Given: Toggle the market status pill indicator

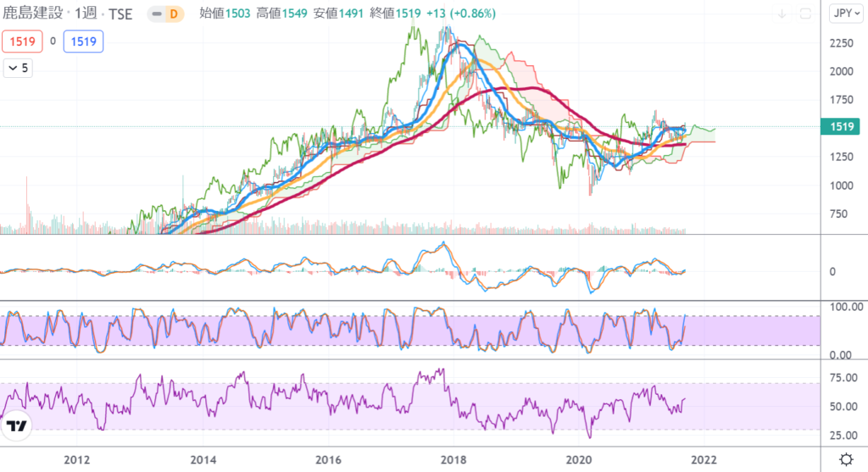Looking at the screenshot, I should (x=157, y=14).
